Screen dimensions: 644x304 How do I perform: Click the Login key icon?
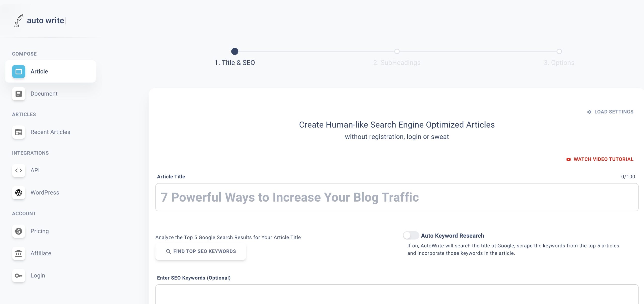coord(18,275)
